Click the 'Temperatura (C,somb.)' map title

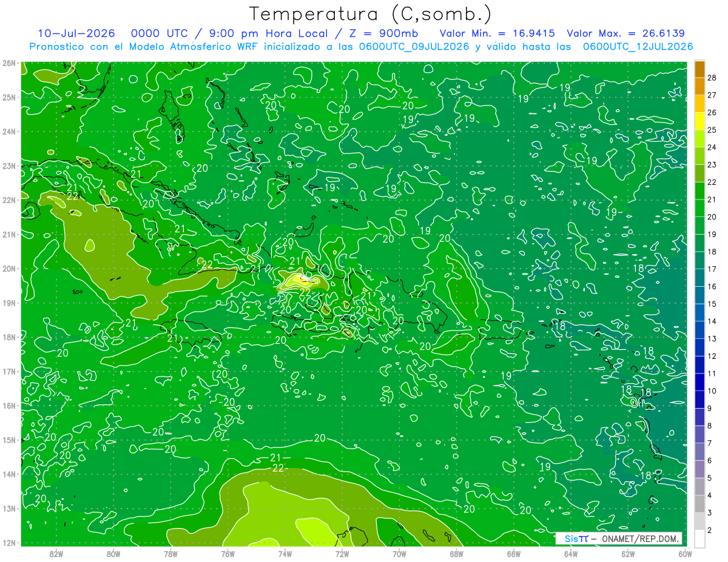(x=371, y=14)
